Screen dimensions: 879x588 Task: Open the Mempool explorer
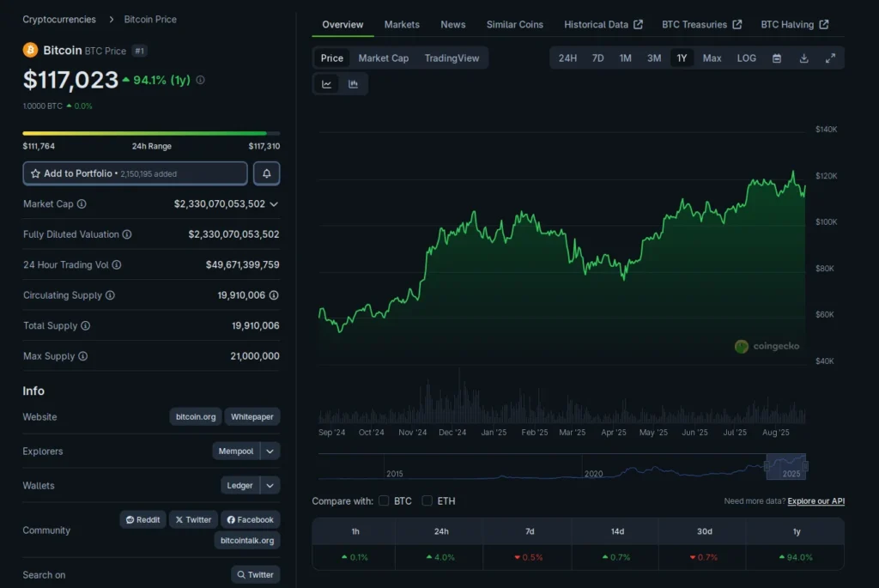click(236, 452)
